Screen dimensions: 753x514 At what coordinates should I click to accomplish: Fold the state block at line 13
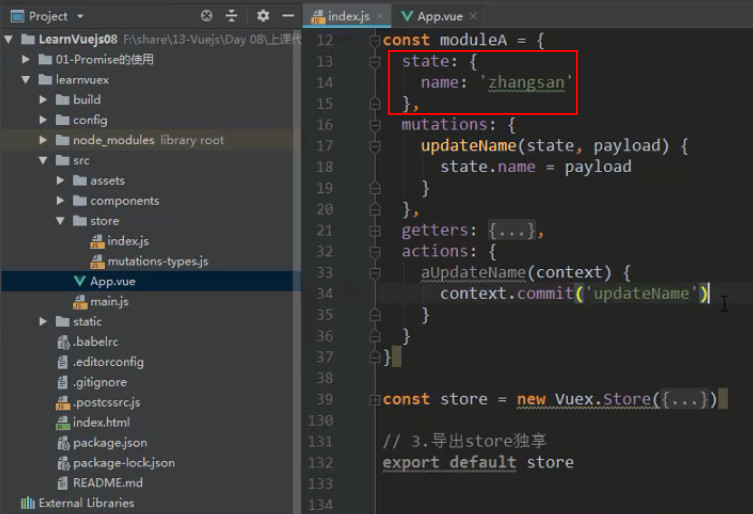(x=375, y=61)
